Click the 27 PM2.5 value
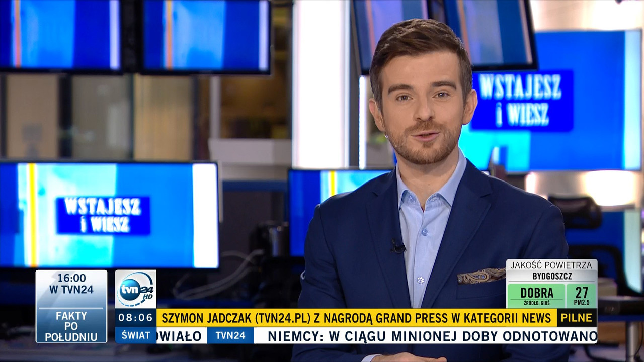The height and width of the screenshot is (362, 644). pos(582,295)
